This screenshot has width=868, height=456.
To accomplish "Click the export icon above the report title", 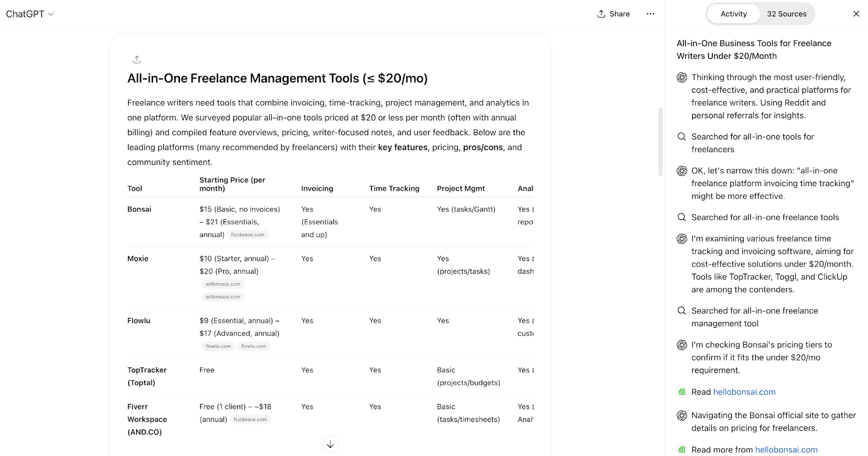I will (x=137, y=60).
